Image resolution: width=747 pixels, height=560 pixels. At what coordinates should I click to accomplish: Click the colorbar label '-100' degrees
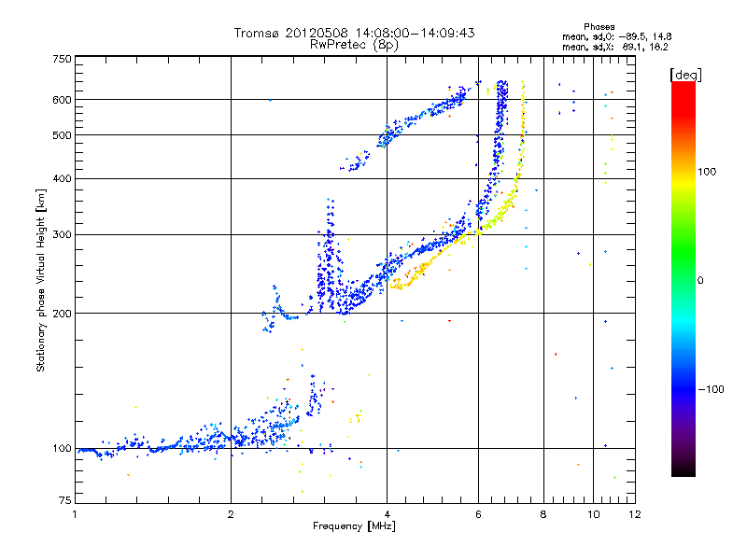click(x=711, y=389)
